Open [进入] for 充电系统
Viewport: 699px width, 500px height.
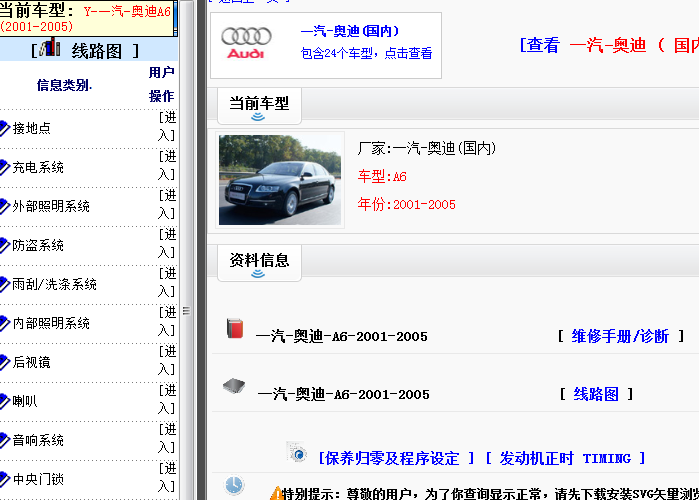167,165
